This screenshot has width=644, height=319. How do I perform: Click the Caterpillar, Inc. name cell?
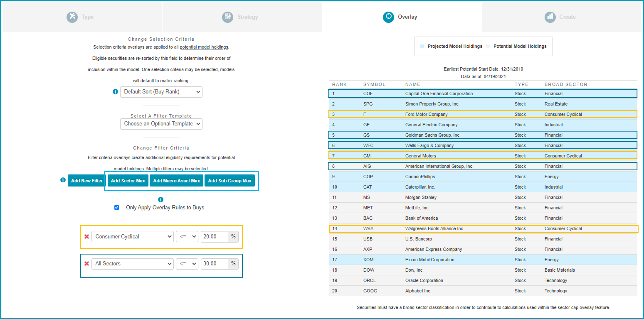click(420, 187)
